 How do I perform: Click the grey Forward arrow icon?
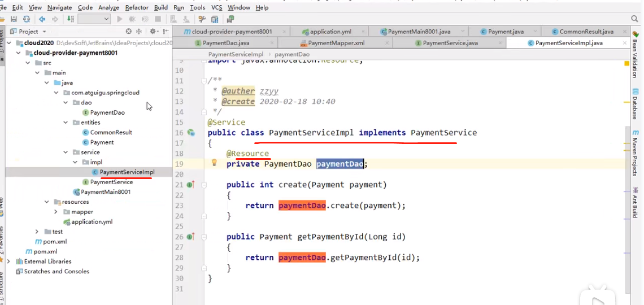point(55,19)
